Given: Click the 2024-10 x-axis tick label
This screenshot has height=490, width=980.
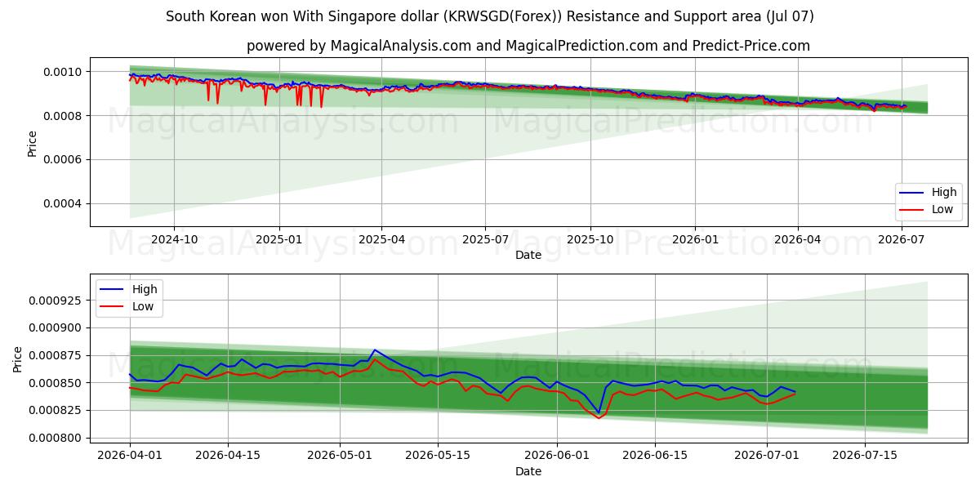Looking at the screenshot, I should tap(174, 240).
